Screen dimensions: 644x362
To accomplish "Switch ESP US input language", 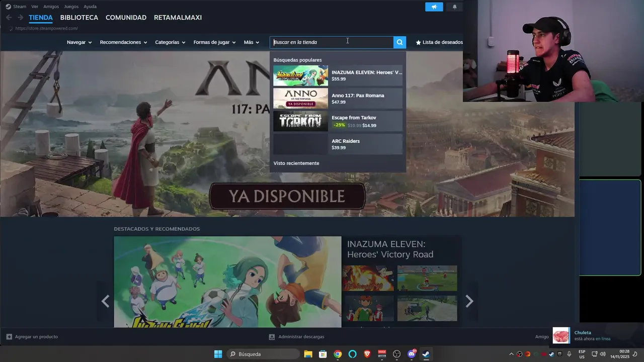I will tap(582, 354).
